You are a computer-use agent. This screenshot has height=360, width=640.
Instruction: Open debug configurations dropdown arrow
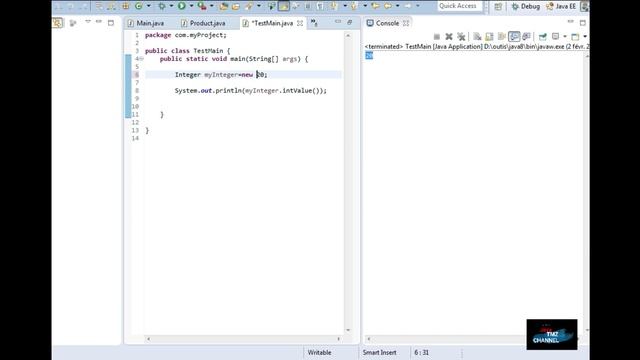(x=171, y=6)
